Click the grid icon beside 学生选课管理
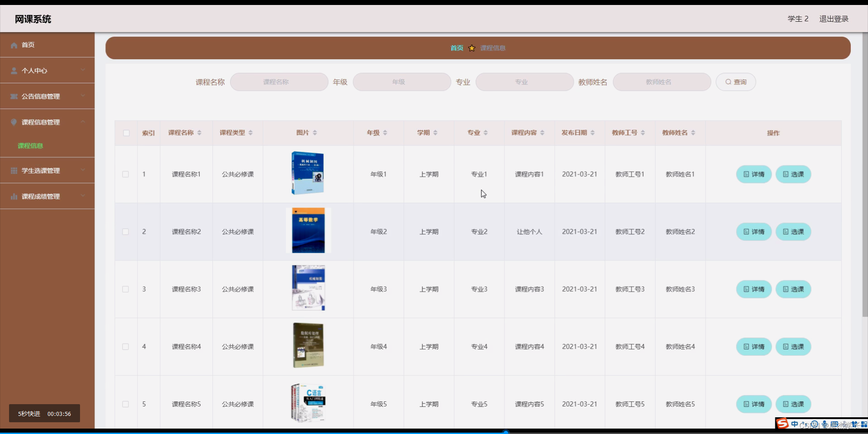 pos(14,171)
